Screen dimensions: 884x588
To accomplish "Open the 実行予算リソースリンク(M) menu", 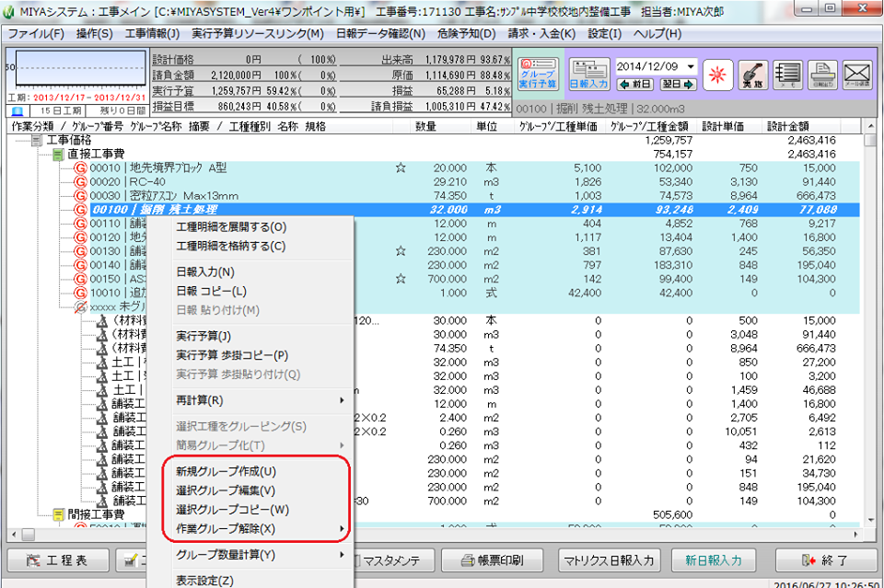I will click(x=258, y=34).
